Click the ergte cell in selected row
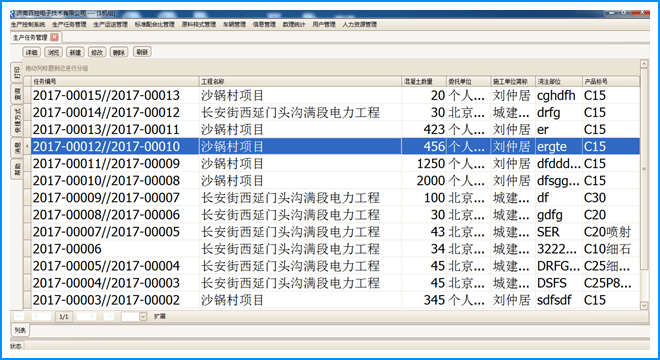 [x=559, y=147]
